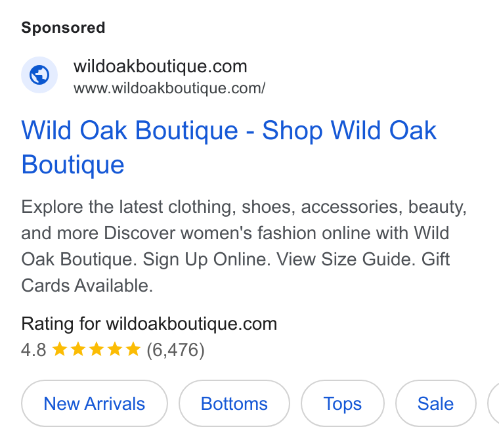
Task: Open the Wild Oak Boutique headline link
Action: [x=228, y=147]
